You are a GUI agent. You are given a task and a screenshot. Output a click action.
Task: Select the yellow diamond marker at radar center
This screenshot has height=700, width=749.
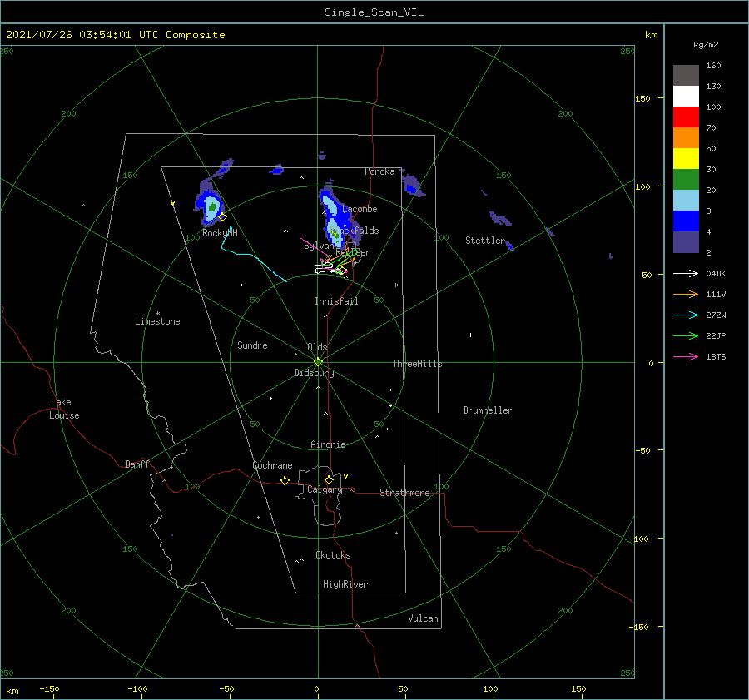(x=318, y=362)
